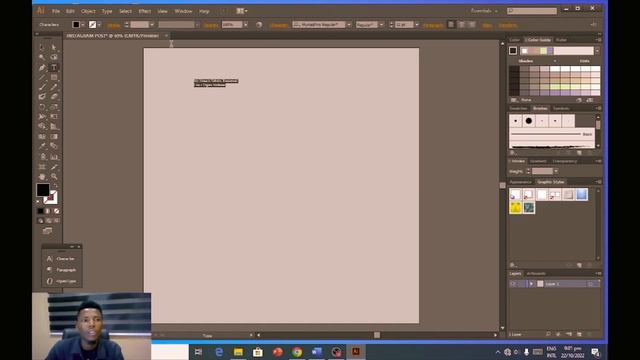Image resolution: width=640 pixels, height=360 pixels.
Task: Click the Adobe search field
Action: click(x=532, y=11)
